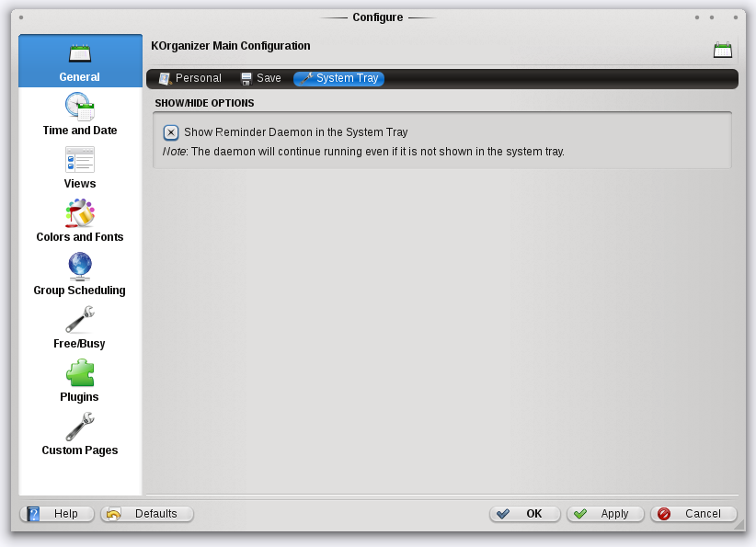This screenshot has width=756, height=547.
Task: Open Colors and Fonts paint bucket icon
Action: [x=80, y=213]
